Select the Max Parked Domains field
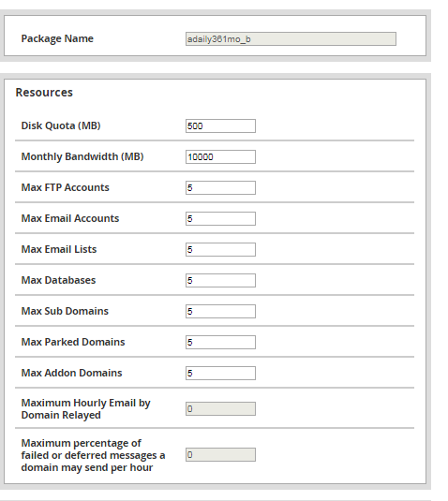Viewport: 448px width, 501px height. pyautogui.click(x=220, y=342)
